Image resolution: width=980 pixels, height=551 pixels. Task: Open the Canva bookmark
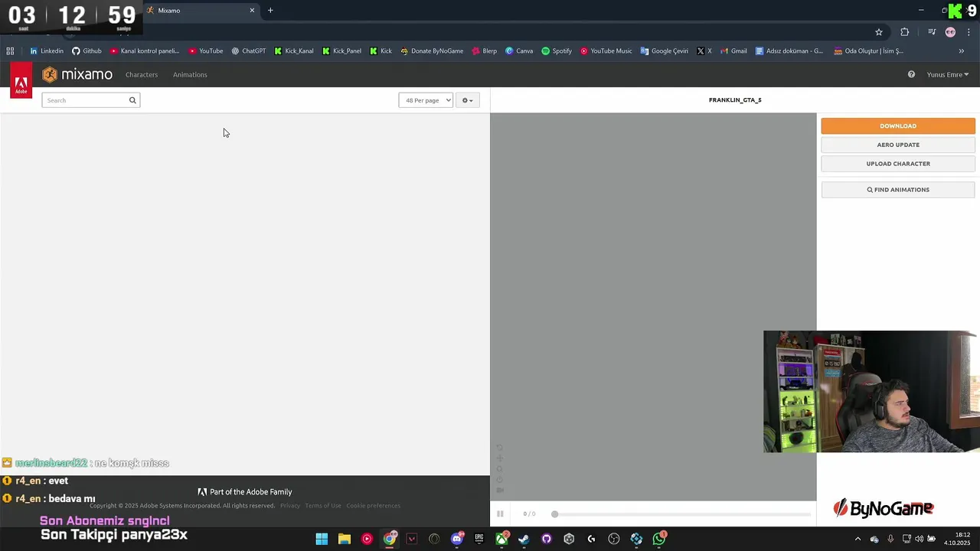pos(519,51)
